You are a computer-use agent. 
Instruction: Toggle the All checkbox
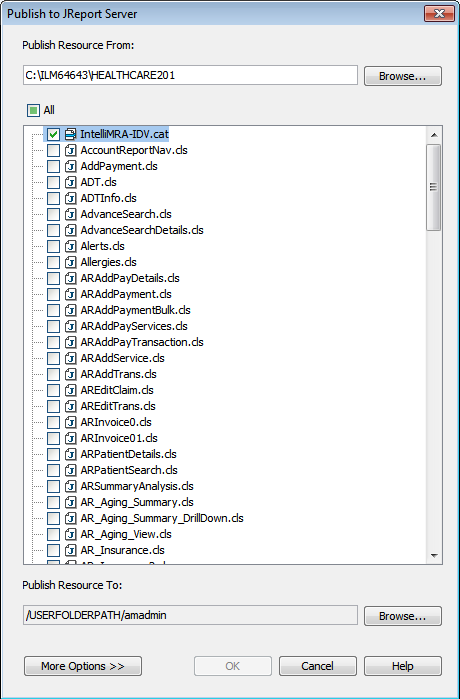click(x=33, y=110)
